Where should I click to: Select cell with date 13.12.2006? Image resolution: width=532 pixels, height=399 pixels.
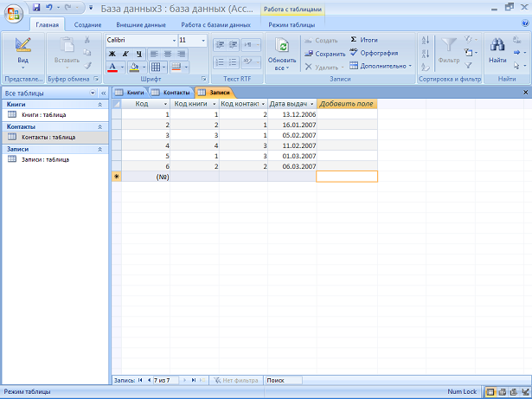pyautogui.click(x=292, y=114)
